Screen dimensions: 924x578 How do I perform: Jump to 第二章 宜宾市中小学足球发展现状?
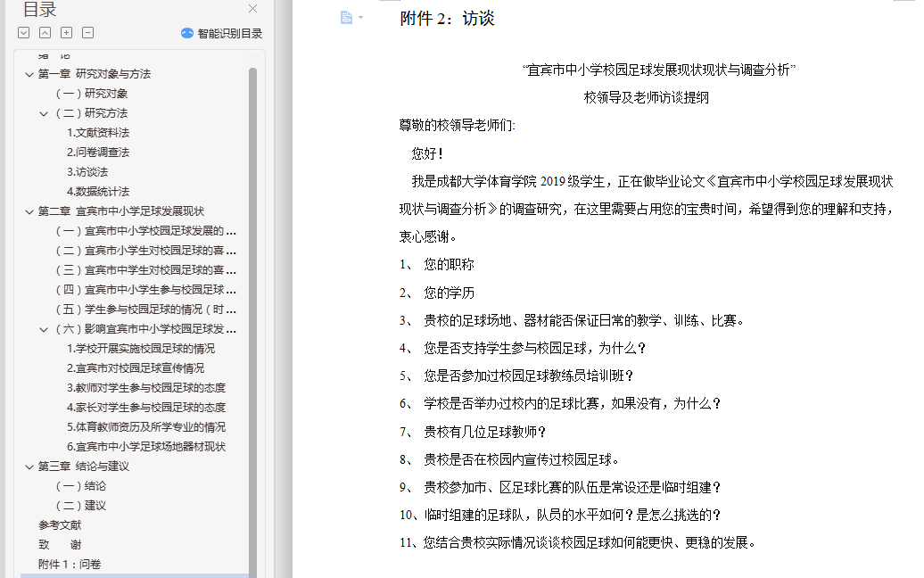click(x=120, y=211)
